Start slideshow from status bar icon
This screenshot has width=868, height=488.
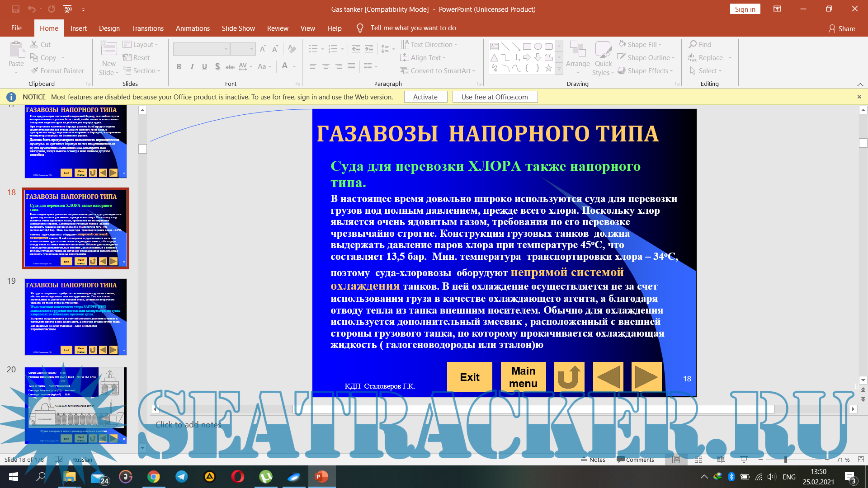click(744, 460)
